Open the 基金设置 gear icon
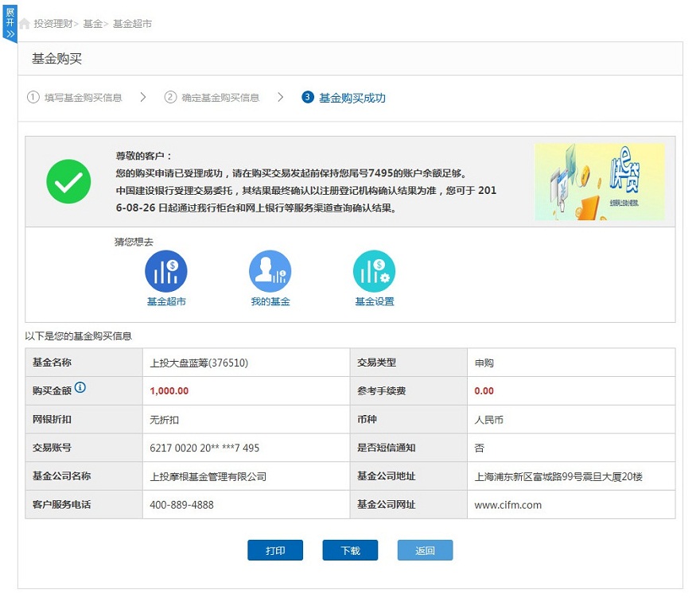700x609 pixels. coord(374,271)
